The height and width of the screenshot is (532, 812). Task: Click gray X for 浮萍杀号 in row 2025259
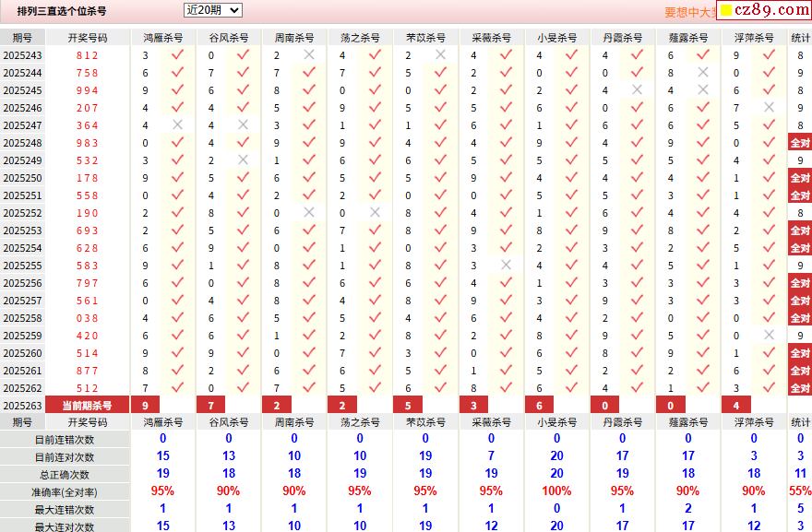pos(769,335)
